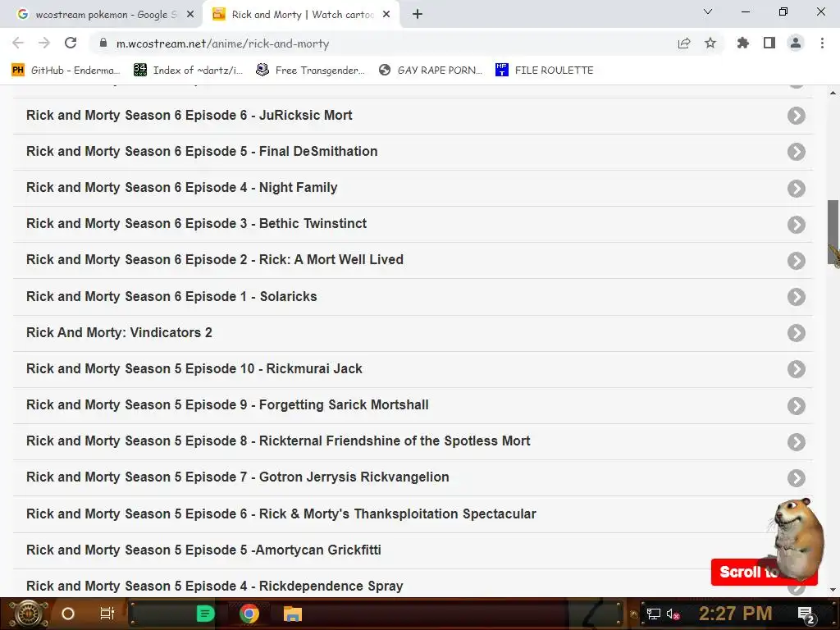Open Season 5 Episode 6 Thanksploitation Spectacular
Screen dimensions: 840x630
pyautogui.click(x=413, y=514)
